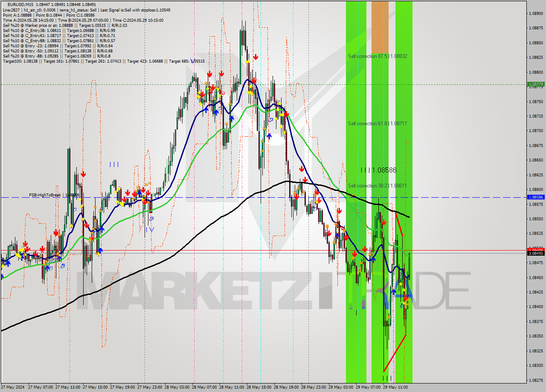Click the '28 May 03:00' time axis label

point(177,387)
